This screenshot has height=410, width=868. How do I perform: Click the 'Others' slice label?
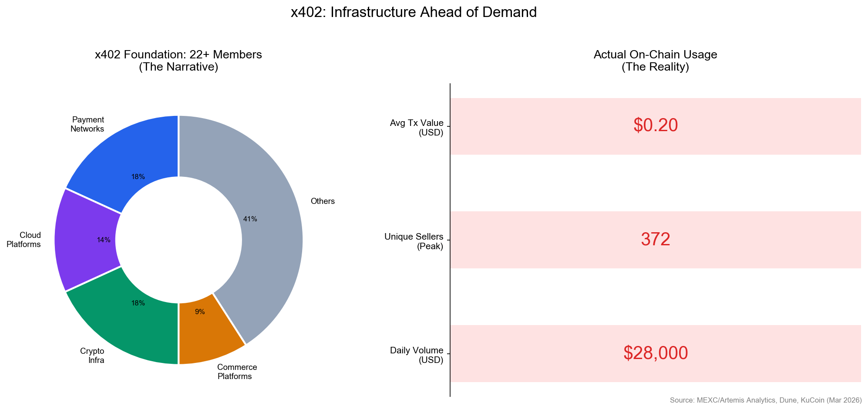pyautogui.click(x=323, y=201)
